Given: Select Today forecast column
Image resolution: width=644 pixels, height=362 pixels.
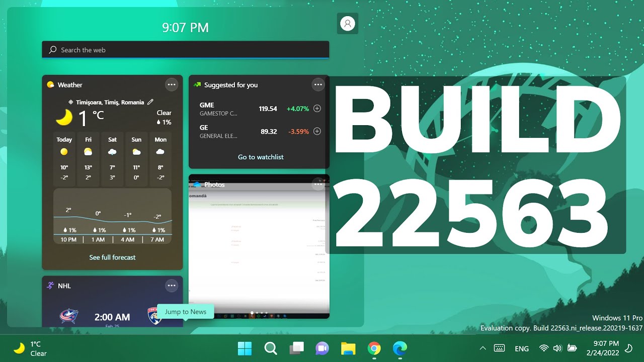Looking at the screenshot, I should coord(64,159).
